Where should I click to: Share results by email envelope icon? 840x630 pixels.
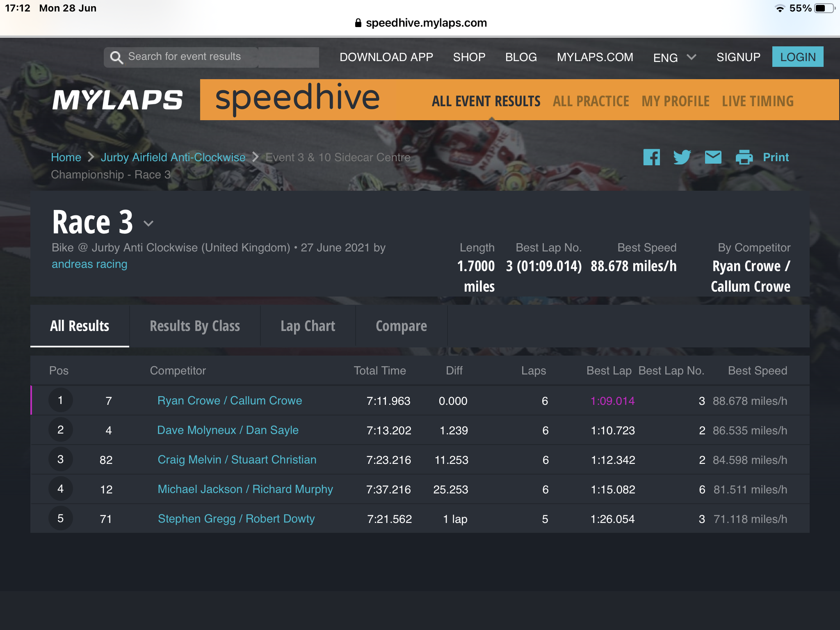713,157
